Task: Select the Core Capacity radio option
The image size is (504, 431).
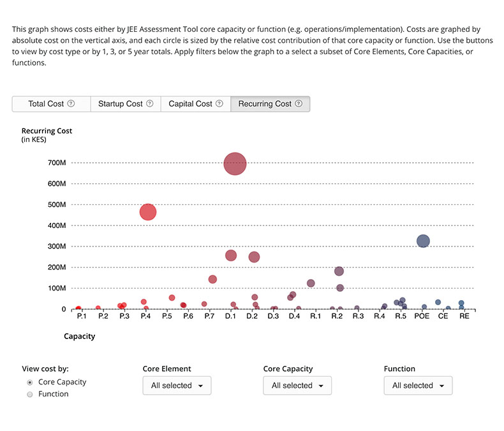Action: (30, 382)
